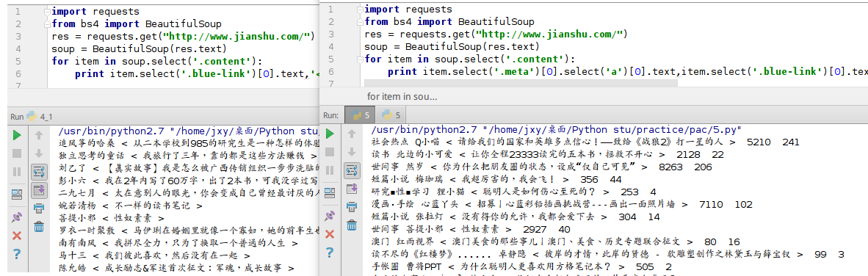Close left Run tab using red X
Screen dimensions: 868x276
(17, 236)
